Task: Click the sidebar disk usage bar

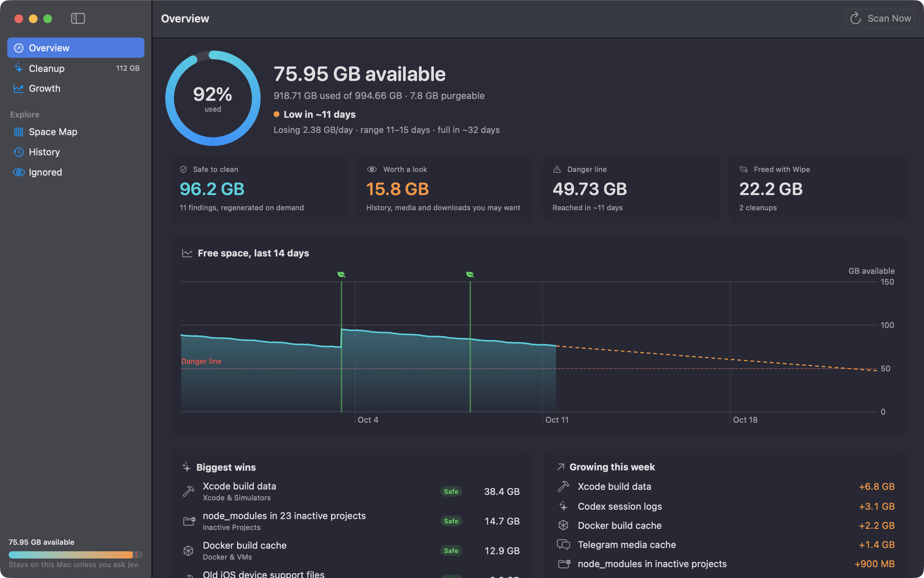Action: click(75, 555)
